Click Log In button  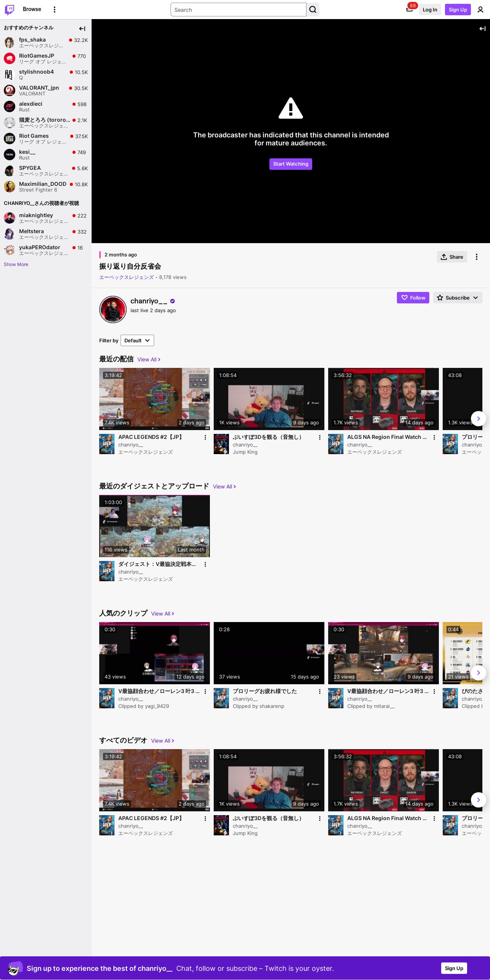coord(430,10)
